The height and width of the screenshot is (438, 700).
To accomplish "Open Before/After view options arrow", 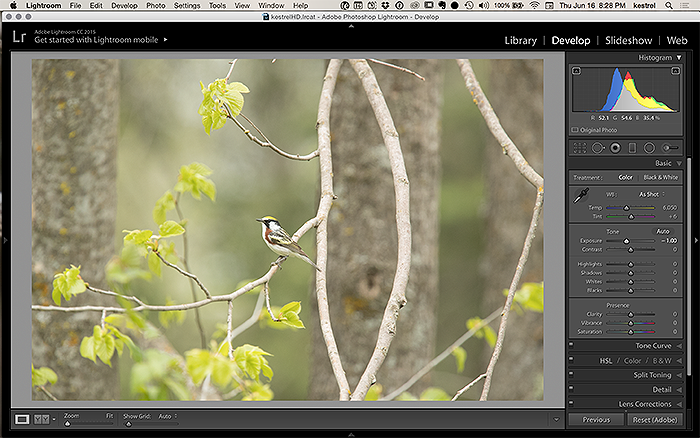I will click(54, 419).
